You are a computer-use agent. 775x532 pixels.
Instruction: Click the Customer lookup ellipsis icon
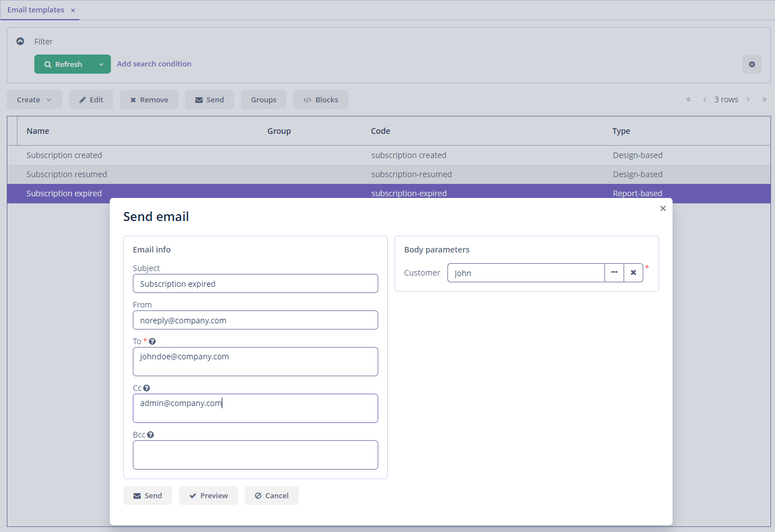point(614,273)
